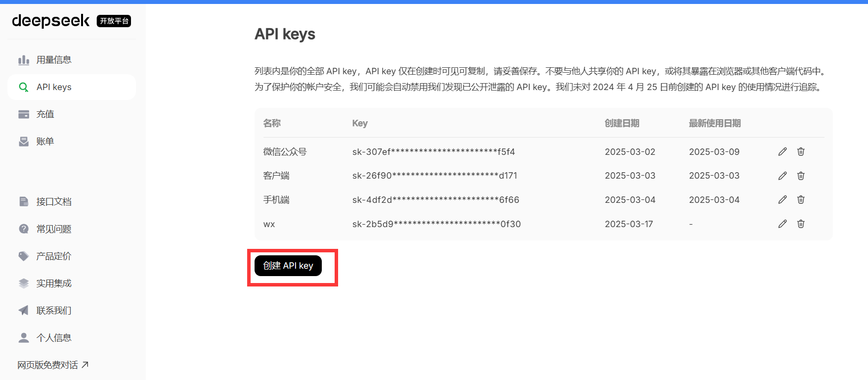The image size is (868, 380).
Task: Click 客户端 creation date 2025-03-03
Action: tap(630, 176)
